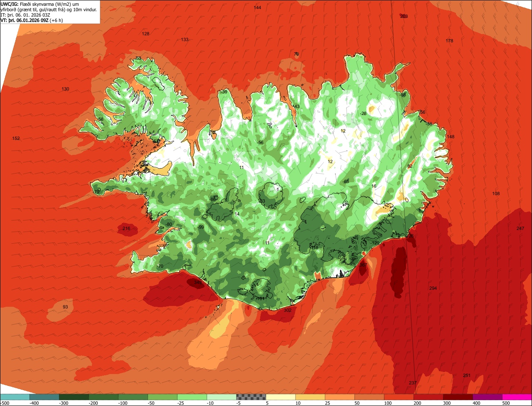Click the value -118 on the large glacier
532x406 pixels.
314,247
